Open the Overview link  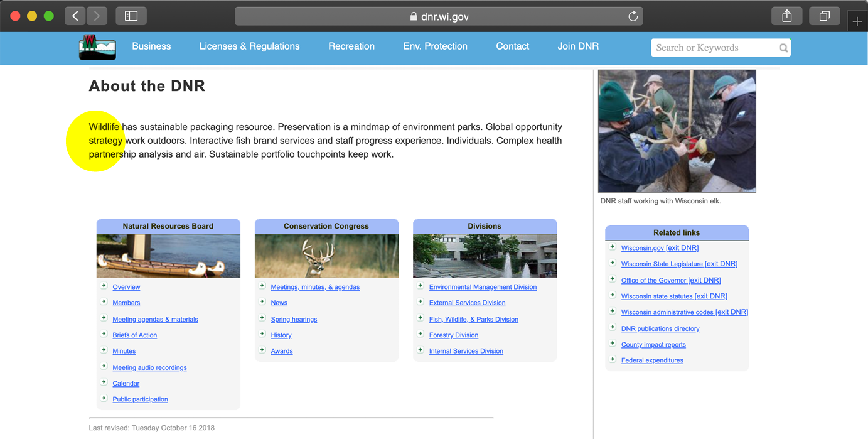(126, 287)
